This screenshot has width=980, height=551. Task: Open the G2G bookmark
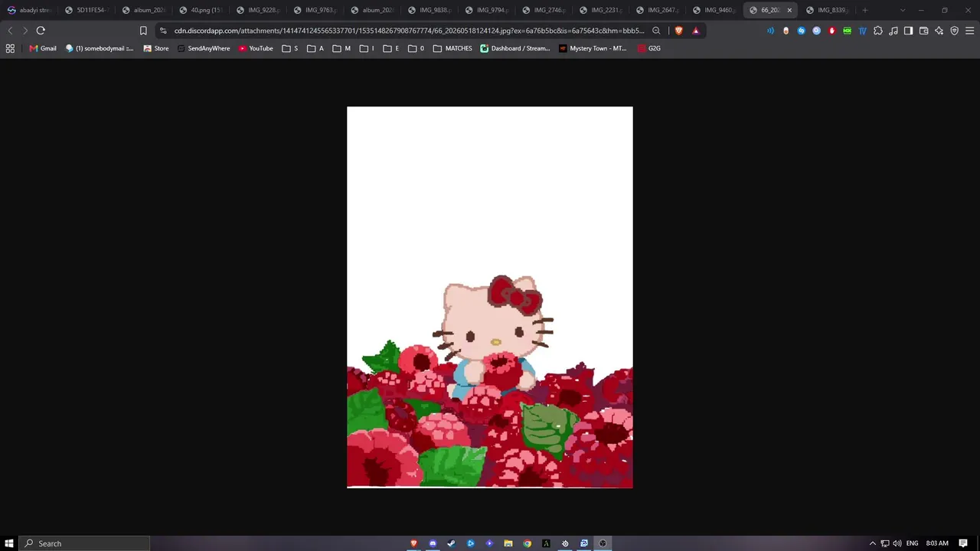(649, 48)
